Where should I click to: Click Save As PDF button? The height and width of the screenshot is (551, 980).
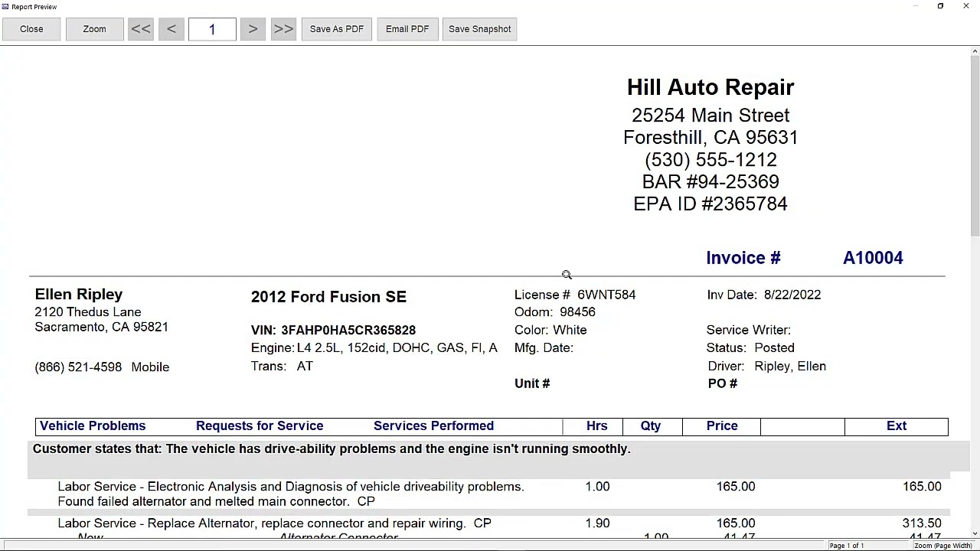pos(337,29)
